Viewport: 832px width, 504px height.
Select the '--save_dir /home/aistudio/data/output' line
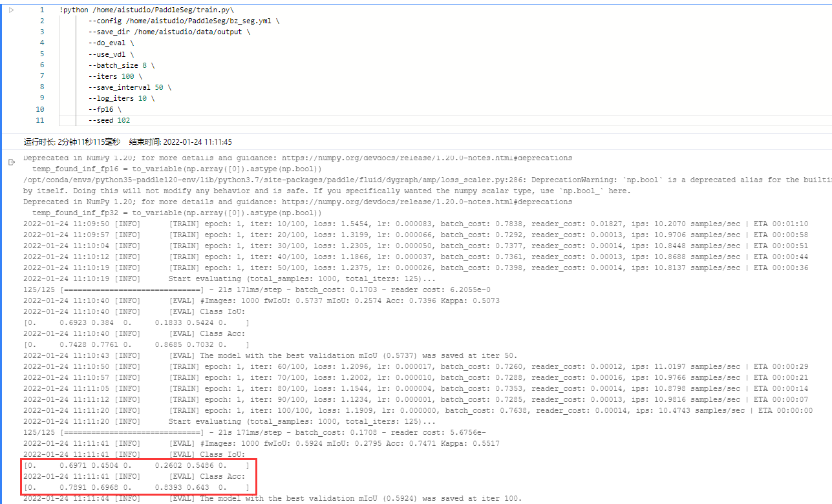click(169, 32)
